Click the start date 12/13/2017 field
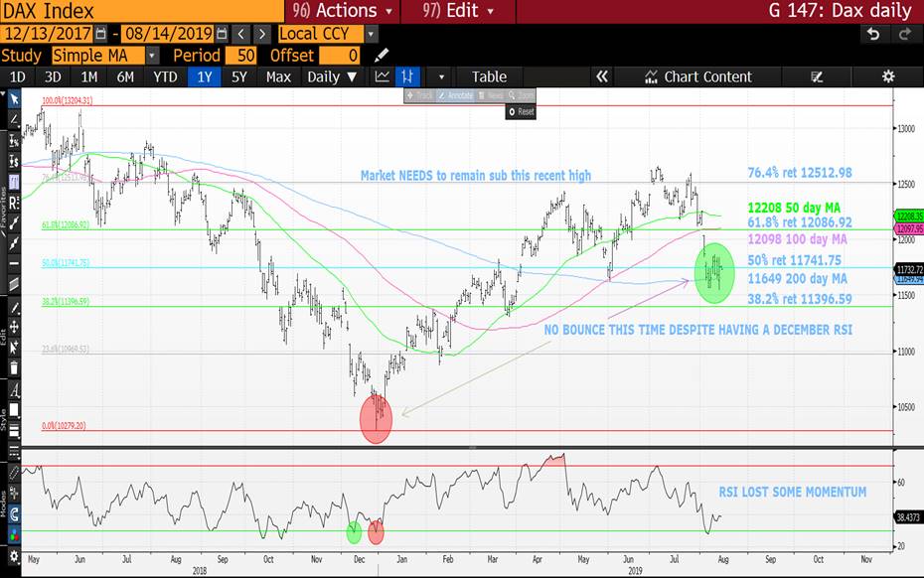The height and width of the screenshot is (578, 924). (48, 34)
